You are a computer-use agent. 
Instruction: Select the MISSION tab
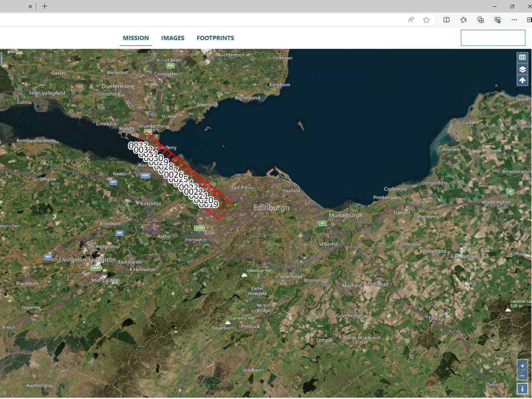136,38
